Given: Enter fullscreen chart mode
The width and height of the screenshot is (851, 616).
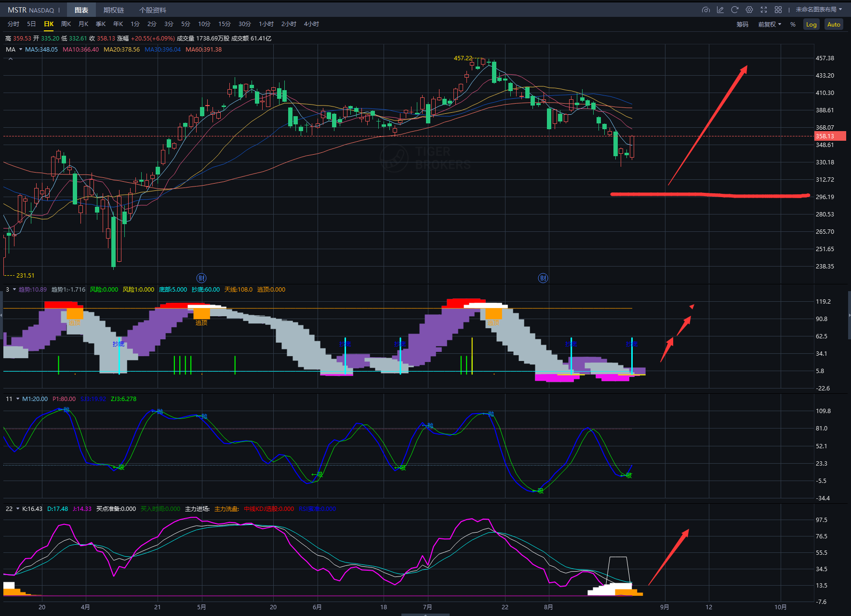Looking at the screenshot, I should click(764, 10).
